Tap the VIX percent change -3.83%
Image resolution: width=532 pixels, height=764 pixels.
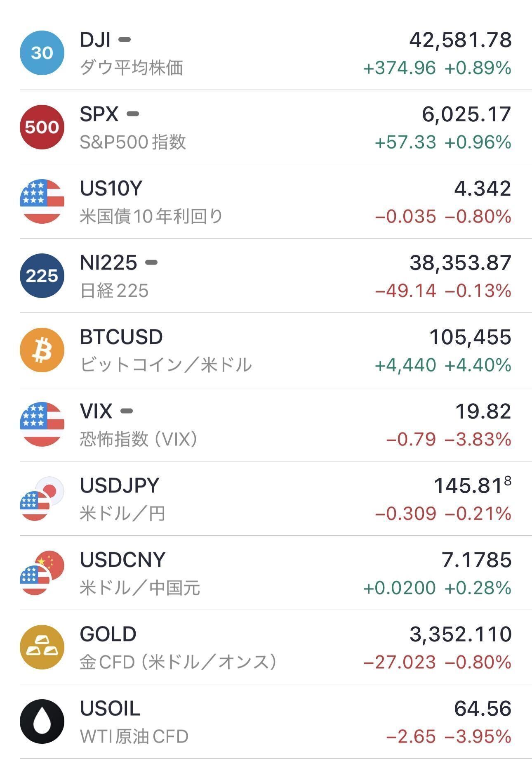click(478, 440)
